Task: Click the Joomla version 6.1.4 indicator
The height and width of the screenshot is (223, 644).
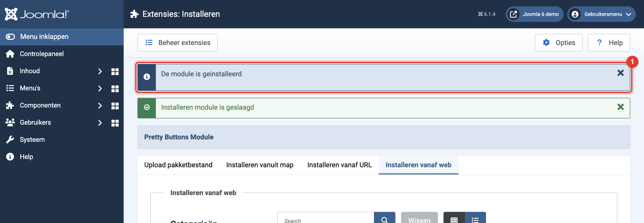Action: pyautogui.click(x=487, y=14)
